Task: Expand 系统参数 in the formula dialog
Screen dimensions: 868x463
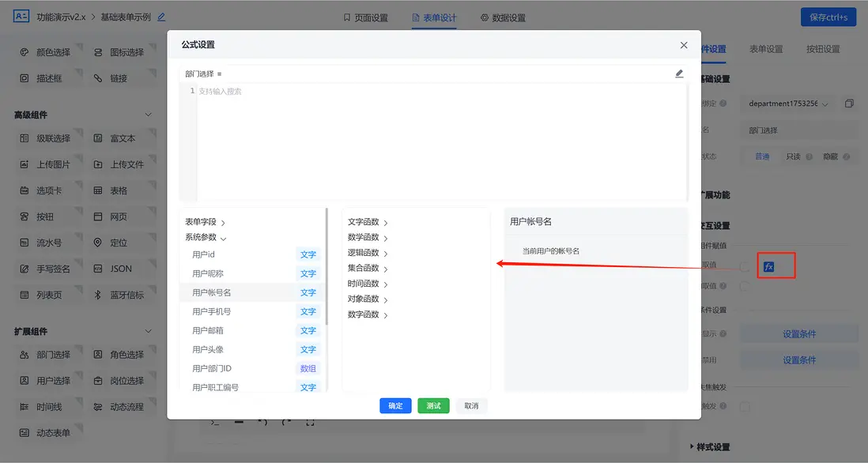Action: click(202, 235)
